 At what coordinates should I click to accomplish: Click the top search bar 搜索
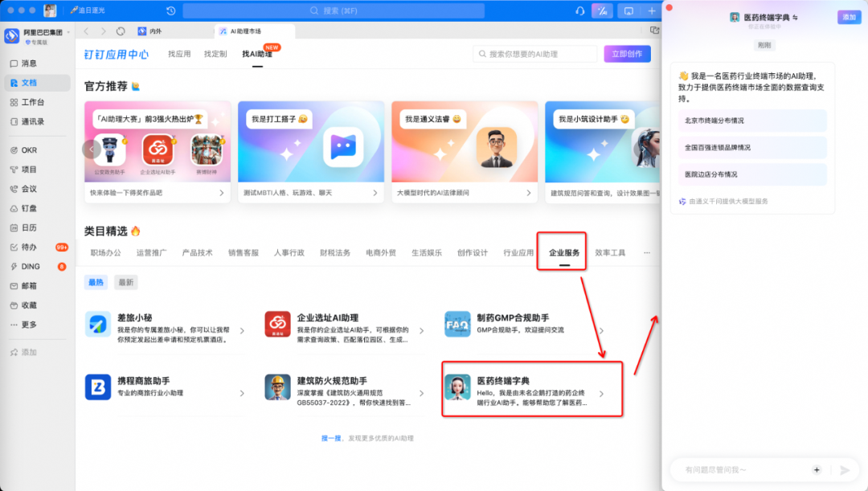334,10
